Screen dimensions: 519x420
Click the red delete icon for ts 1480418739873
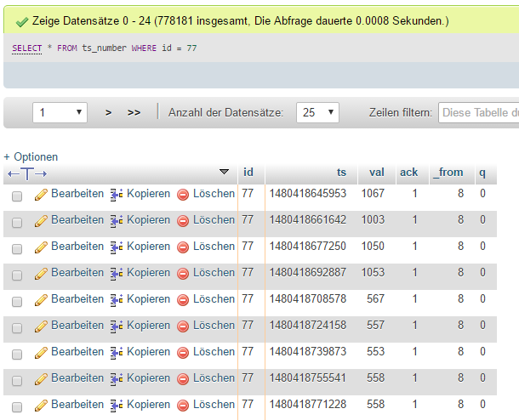tap(183, 353)
